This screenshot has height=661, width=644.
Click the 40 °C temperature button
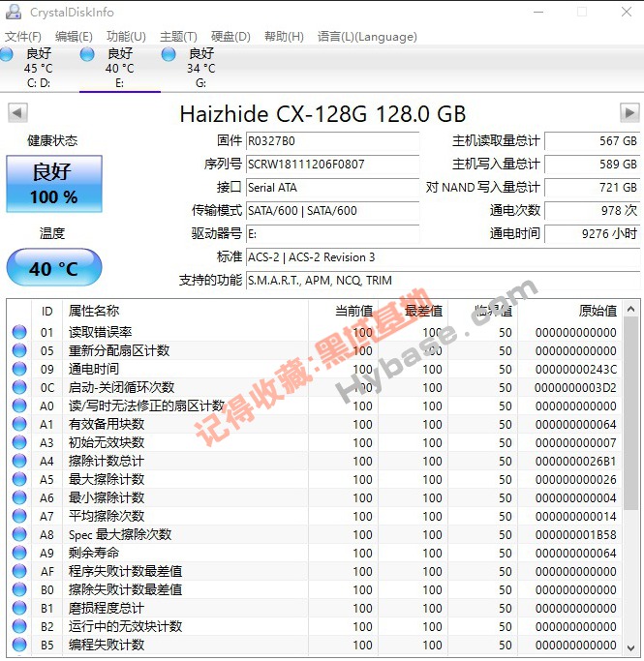point(54,268)
